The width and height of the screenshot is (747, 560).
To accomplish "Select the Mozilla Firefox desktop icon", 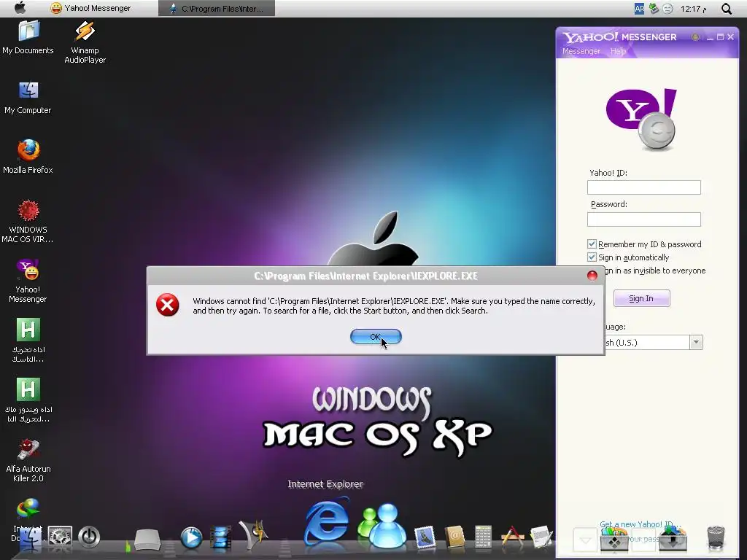I will coord(28,157).
